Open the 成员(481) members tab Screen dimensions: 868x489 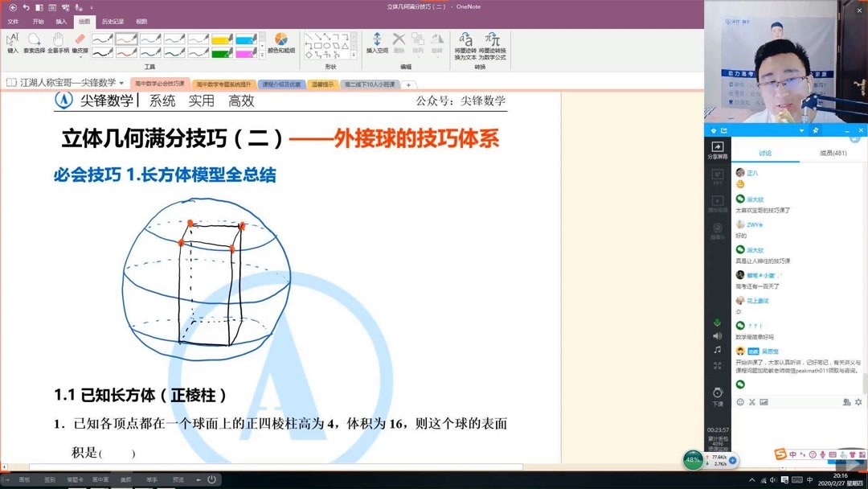coord(832,153)
